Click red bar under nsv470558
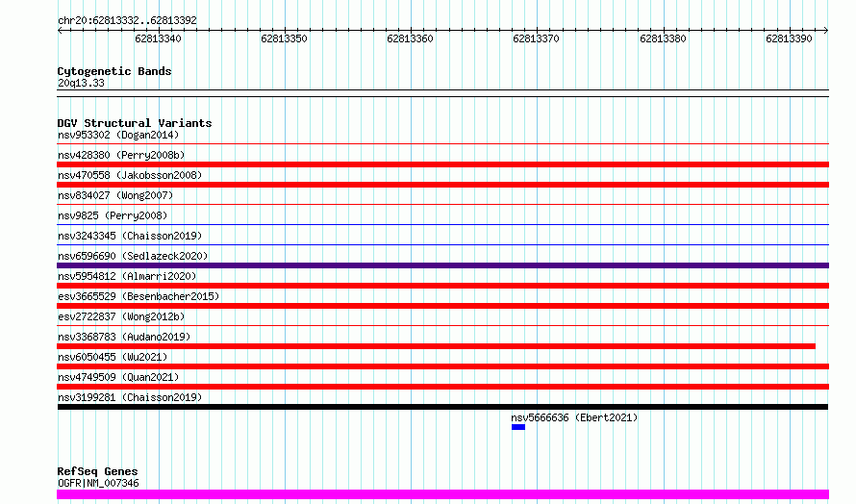The width and height of the screenshot is (856, 504). click(x=442, y=185)
